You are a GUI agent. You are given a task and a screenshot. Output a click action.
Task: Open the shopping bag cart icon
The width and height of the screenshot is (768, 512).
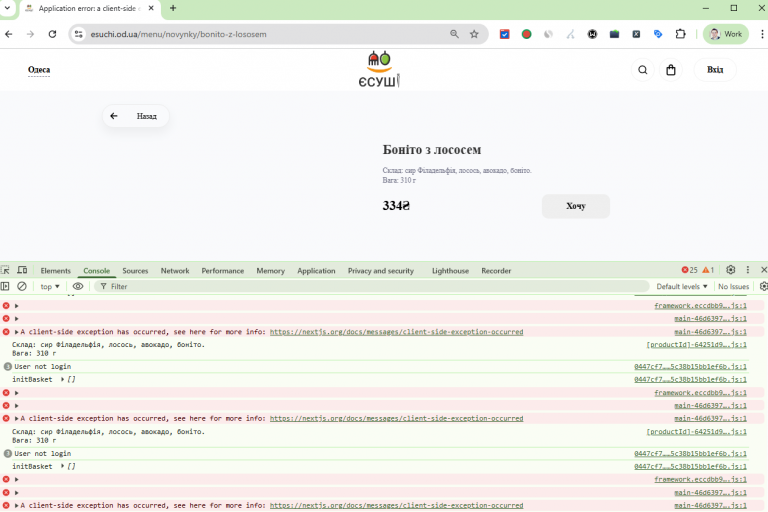(x=671, y=70)
